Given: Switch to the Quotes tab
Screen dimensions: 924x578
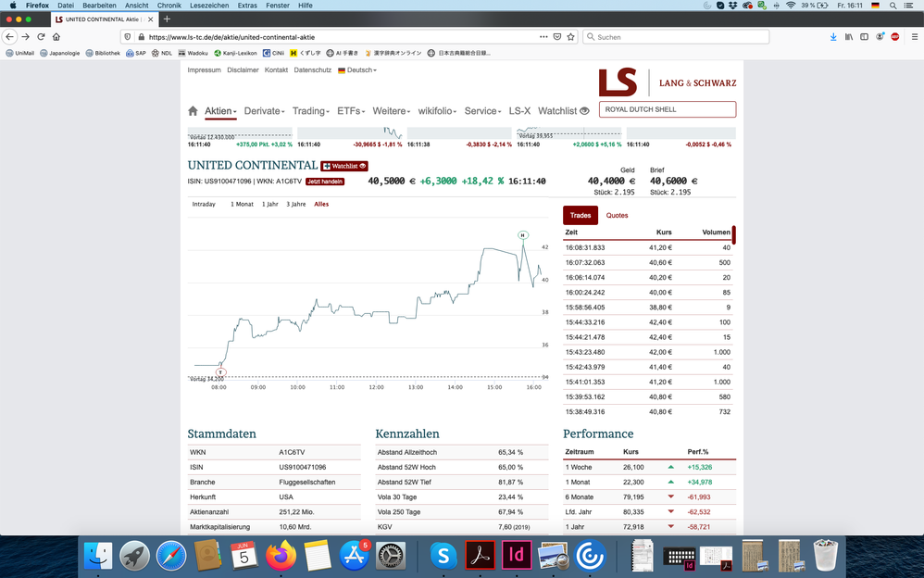Looking at the screenshot, I should pyautogui.click(x=617, y=216).
